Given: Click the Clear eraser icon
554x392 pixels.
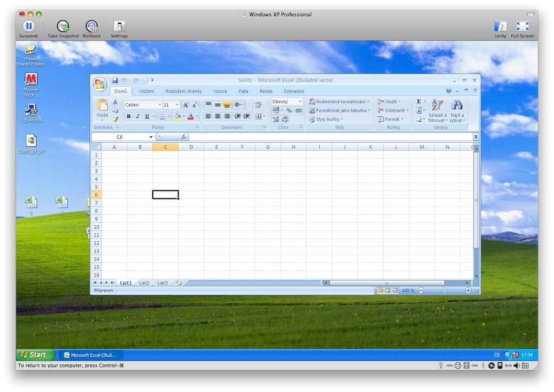Looking at the screenshot, I should (x=419, y=119).
